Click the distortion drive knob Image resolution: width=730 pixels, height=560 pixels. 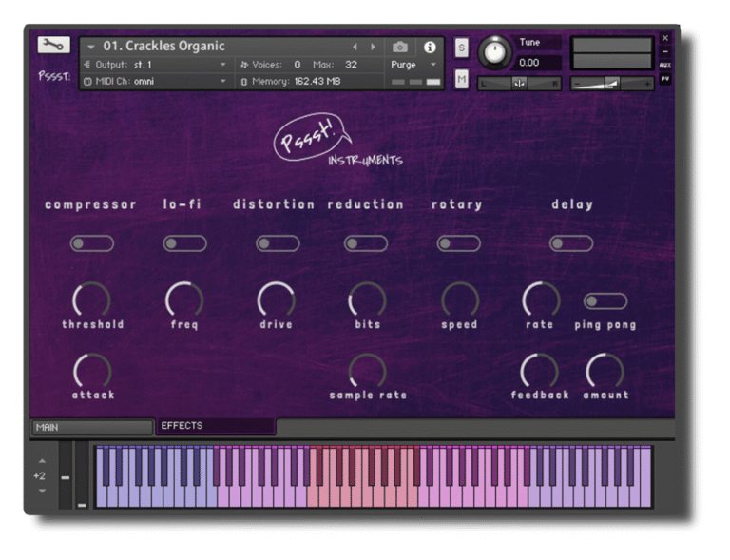coord(276,299)
